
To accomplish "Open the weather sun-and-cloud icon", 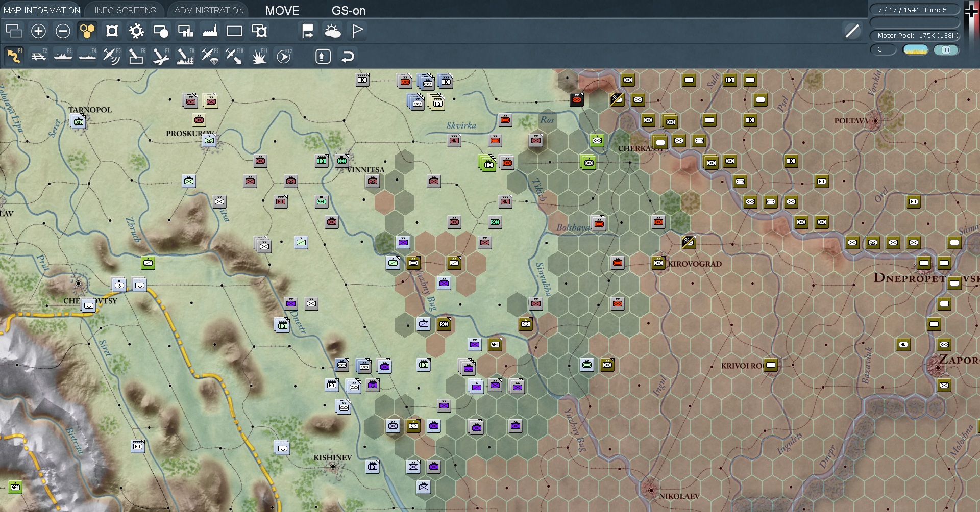I will point(332,31).
